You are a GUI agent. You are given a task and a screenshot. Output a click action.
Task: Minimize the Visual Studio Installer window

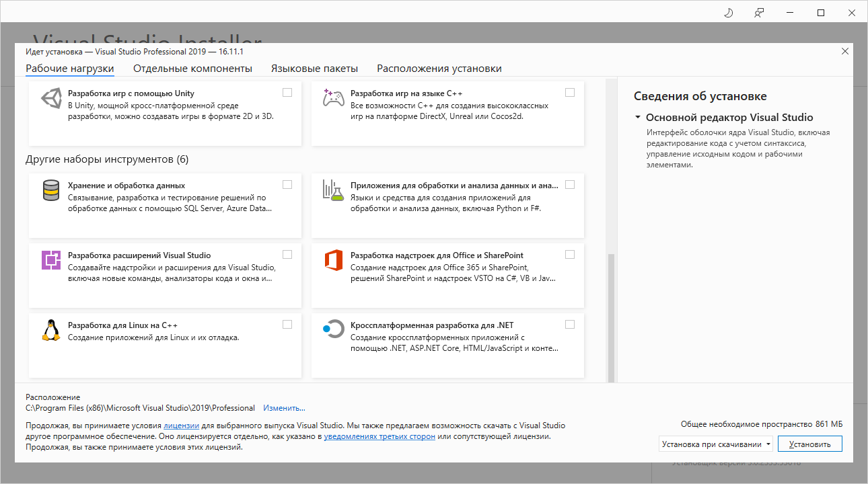pos(790,13)
